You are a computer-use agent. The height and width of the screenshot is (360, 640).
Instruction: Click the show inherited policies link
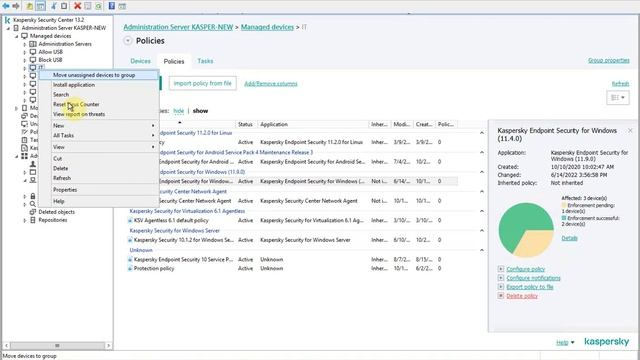pyautogui.click(x=200, y=111)
